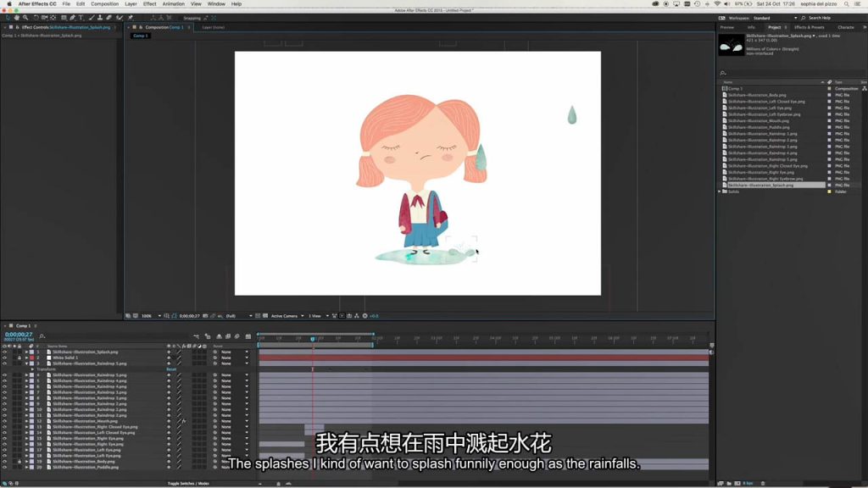Open the Layer menu

click(131, 4)
